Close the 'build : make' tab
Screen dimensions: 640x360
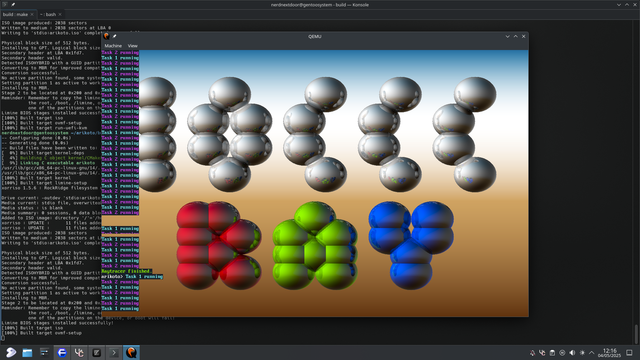pos(32,14)
